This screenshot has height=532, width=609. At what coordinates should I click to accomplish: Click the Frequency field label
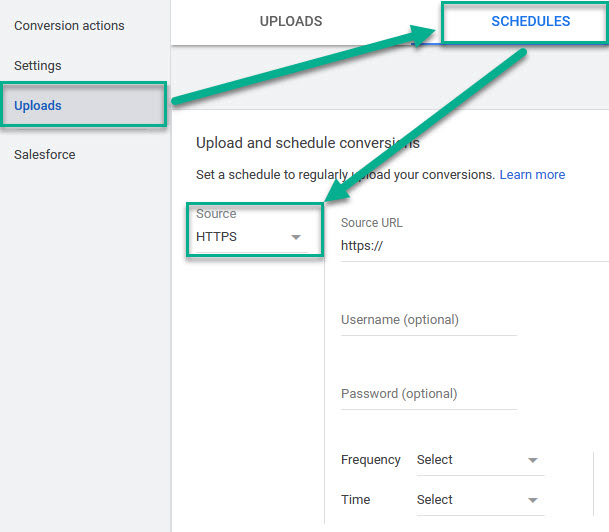coord(370,460)
